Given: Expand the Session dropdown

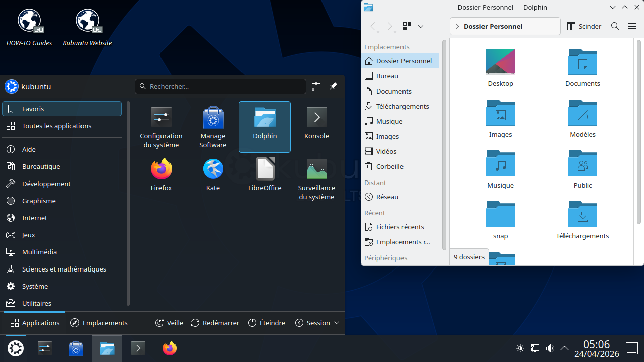Looking at the screenshot, I should (317, 323).
